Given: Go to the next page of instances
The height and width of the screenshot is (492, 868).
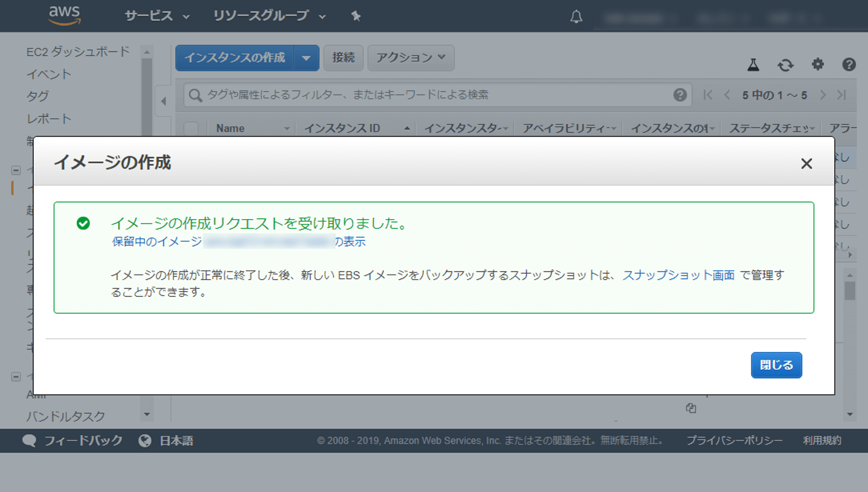Looking at the screenshot, I should pos(823,95).
